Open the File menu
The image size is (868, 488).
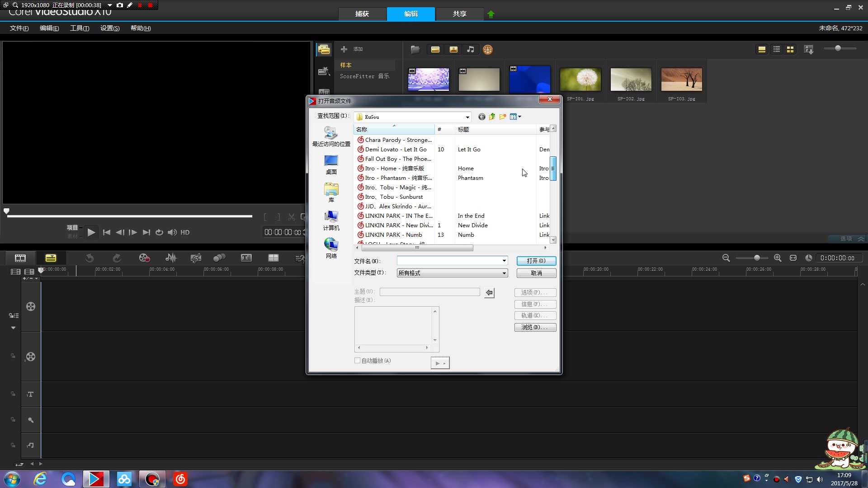tap(19, 28)
